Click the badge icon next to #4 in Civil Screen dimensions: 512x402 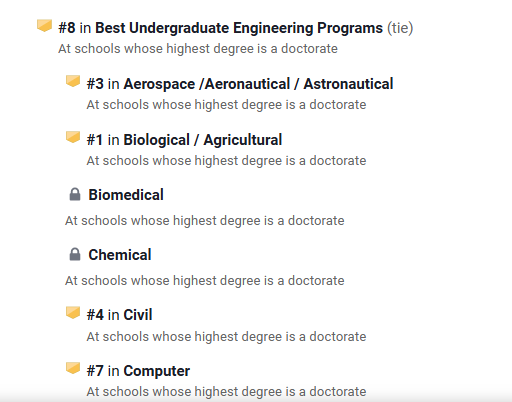73,312
